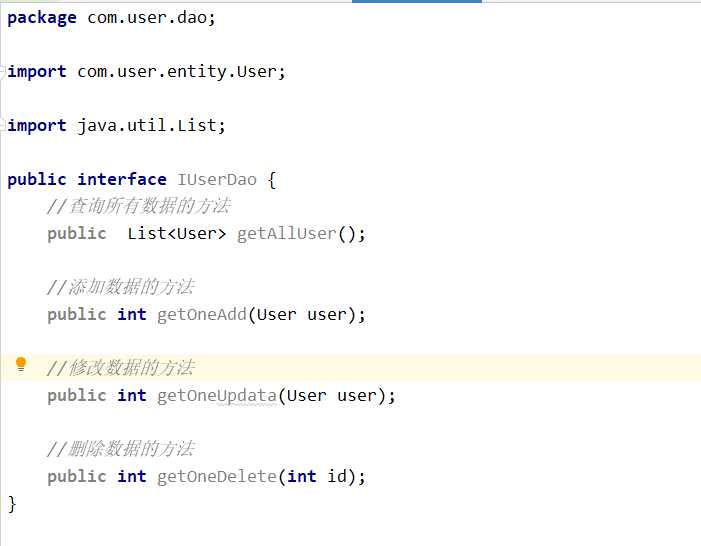
Task: Click the IUserDao interface name
Action: pyautogui.click(x=217, y=180)
